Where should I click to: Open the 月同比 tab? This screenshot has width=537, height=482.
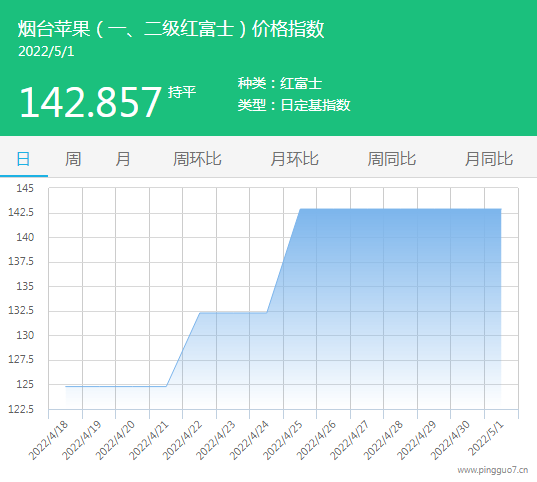pos(489,159)
